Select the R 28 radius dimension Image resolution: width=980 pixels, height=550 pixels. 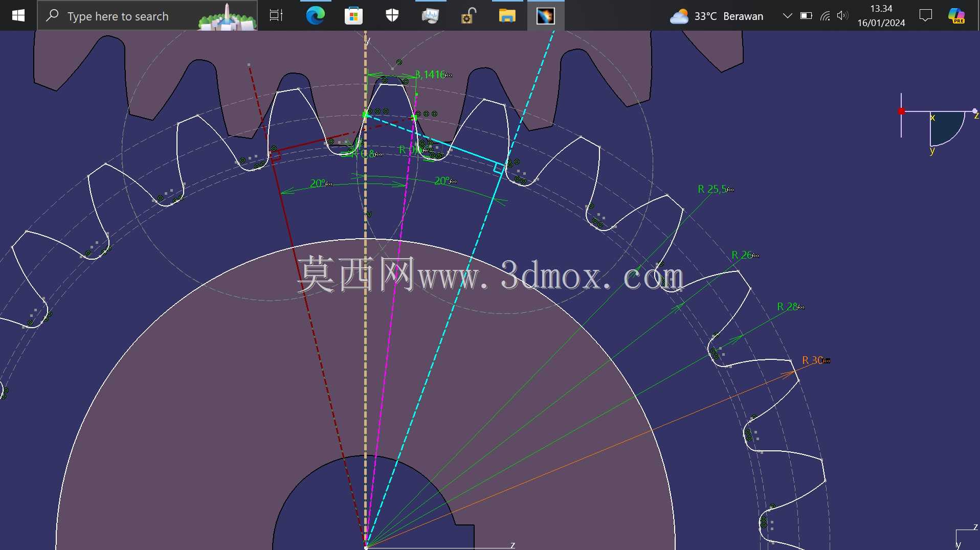790,307
